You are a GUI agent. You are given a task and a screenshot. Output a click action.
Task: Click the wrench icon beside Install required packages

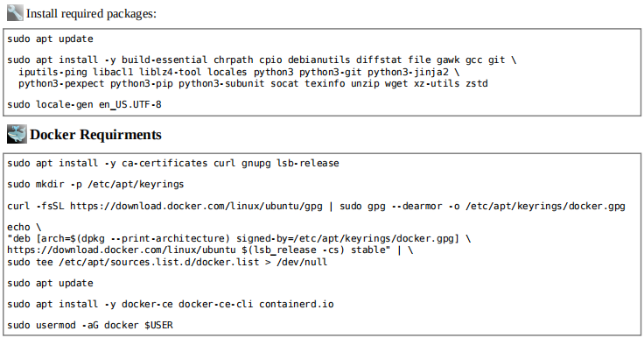pos(15,13)
